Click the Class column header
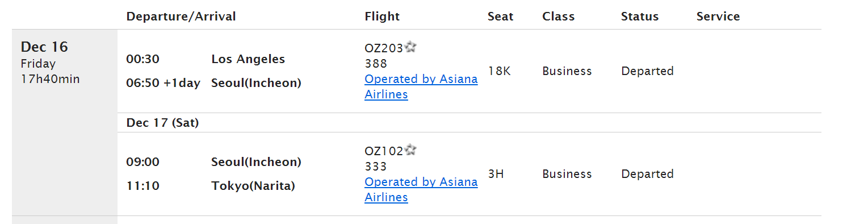Screen dimensions: 868x224 pos(558,16)
